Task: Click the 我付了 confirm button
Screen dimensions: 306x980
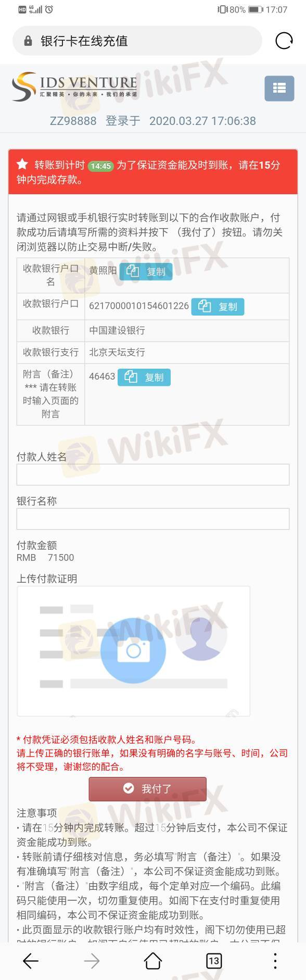Action: click(148, 789)
